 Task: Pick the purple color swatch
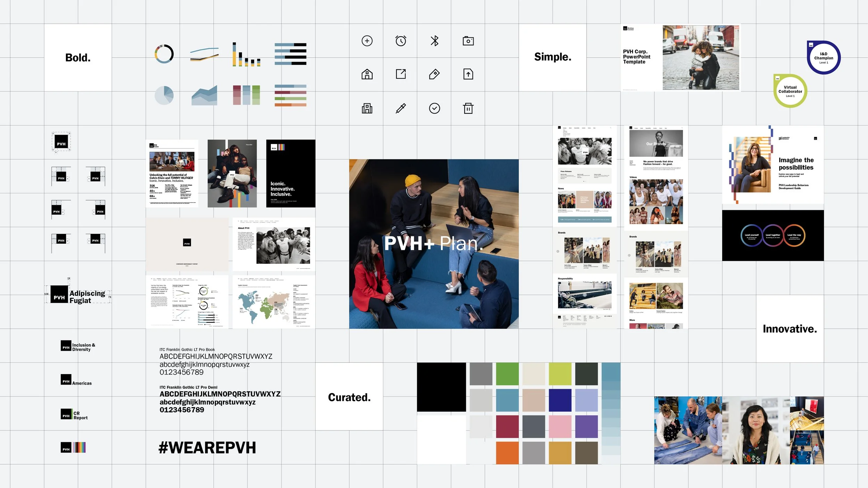pos(586,427)
